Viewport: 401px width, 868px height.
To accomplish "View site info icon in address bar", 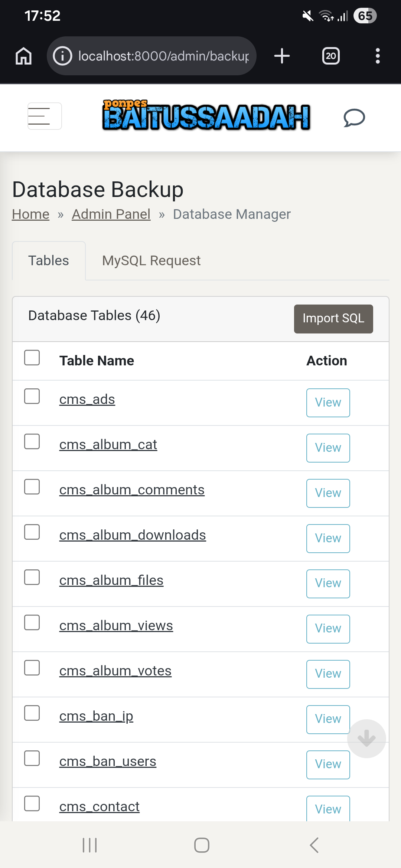I will [62, 56].
